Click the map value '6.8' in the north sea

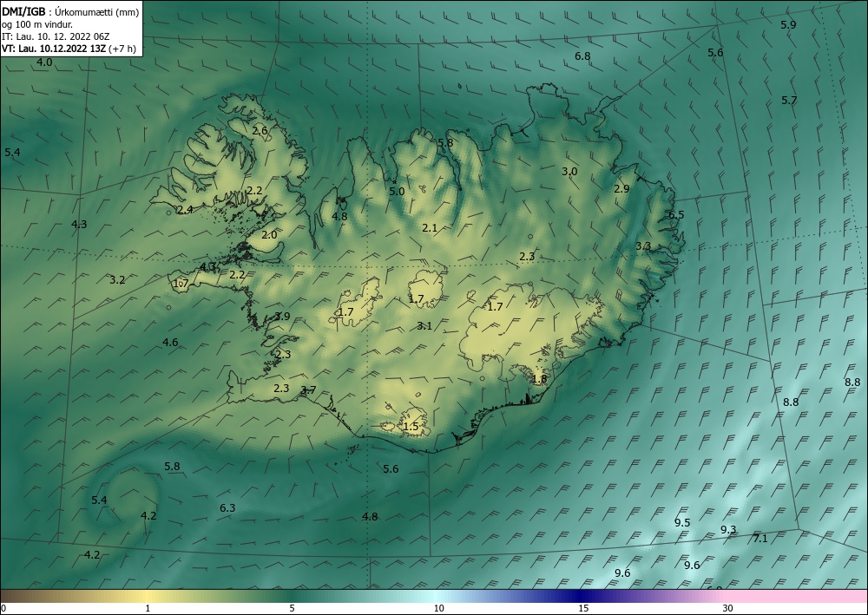tap(582, 56)
